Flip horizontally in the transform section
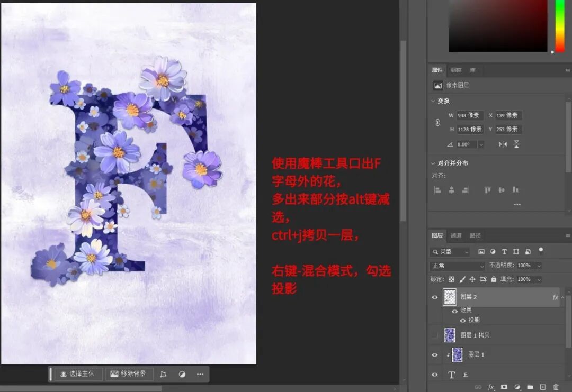 coord(503,144)
